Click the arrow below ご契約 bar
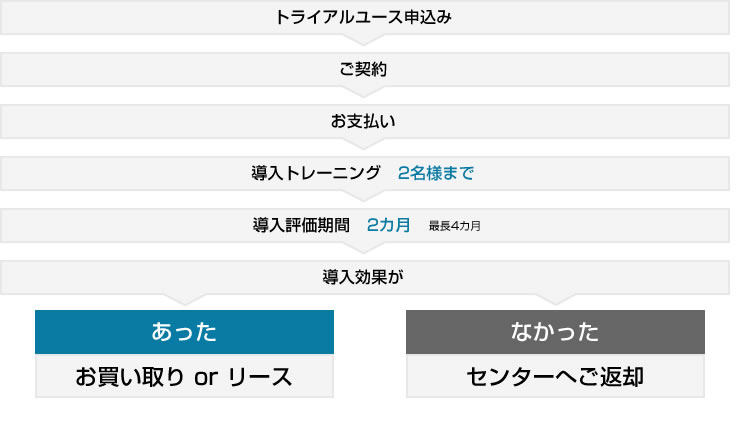 pos(364,92)
